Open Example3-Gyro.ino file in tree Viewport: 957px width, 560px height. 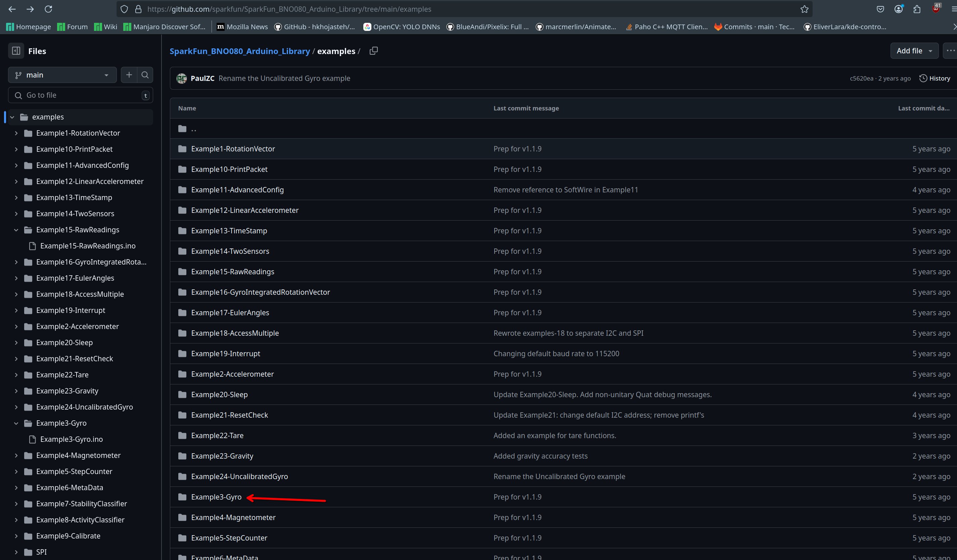pyautogui.click(x=72, y=439)
